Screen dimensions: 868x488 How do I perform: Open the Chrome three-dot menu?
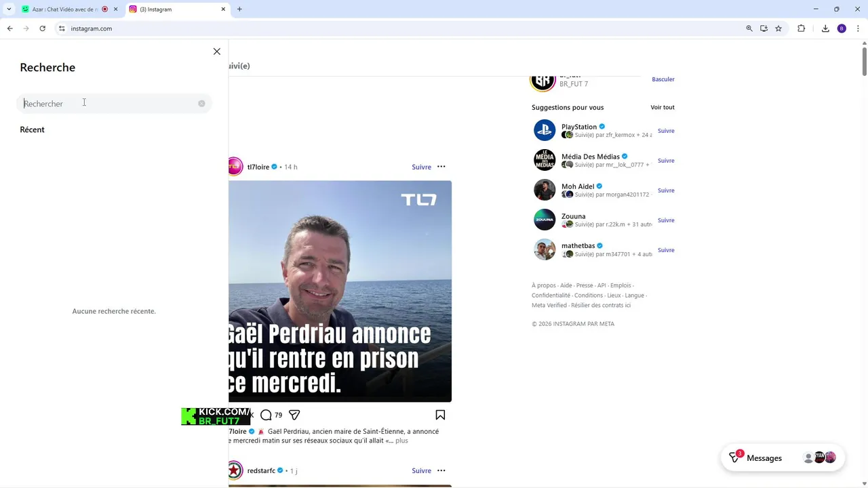[x=858, y=28]
